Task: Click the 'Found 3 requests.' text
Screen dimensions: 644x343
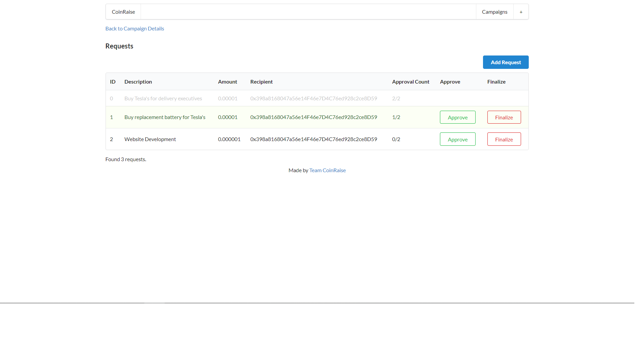Action: (126, 159)
